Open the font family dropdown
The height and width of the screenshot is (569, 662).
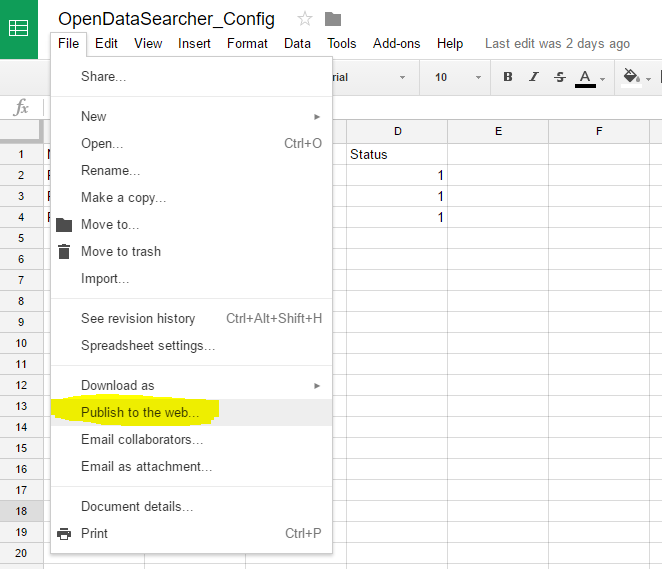[x=371, y=77]
